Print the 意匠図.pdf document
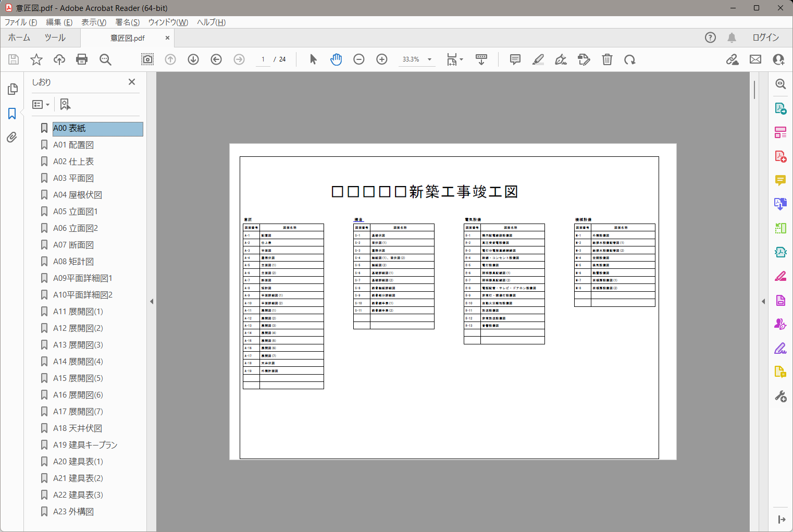793x532 pixels. coord(82,59)
